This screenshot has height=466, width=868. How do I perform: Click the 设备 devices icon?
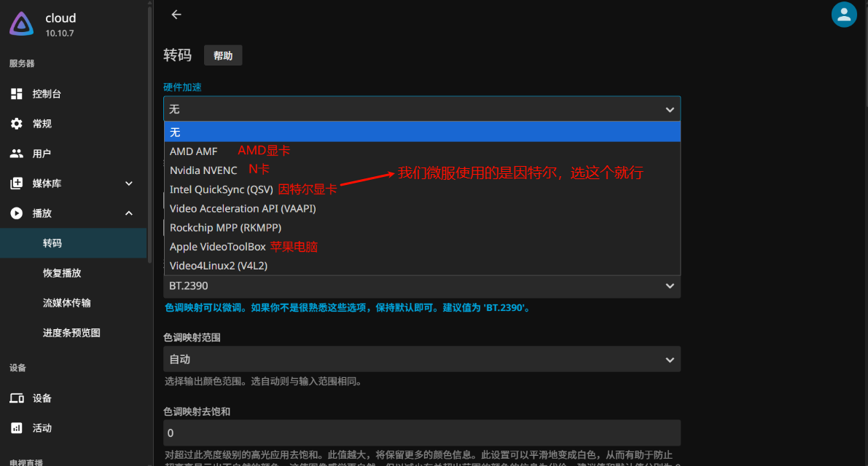point(17,398)
